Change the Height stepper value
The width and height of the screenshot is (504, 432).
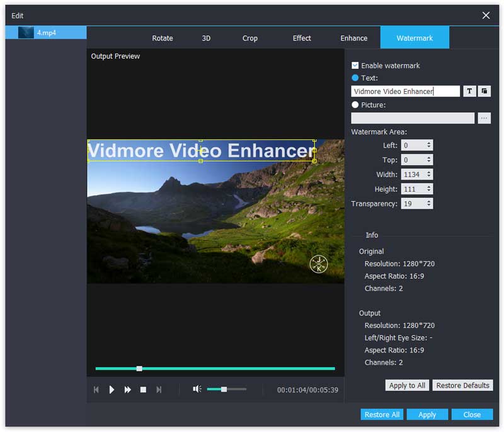pos(429,189)
